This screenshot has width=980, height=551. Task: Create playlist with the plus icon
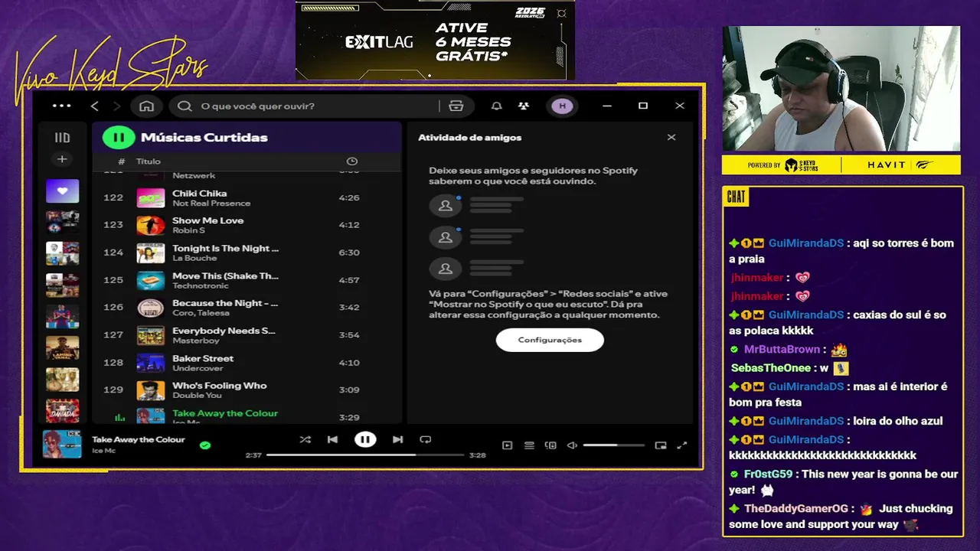(x=62, y=159)
